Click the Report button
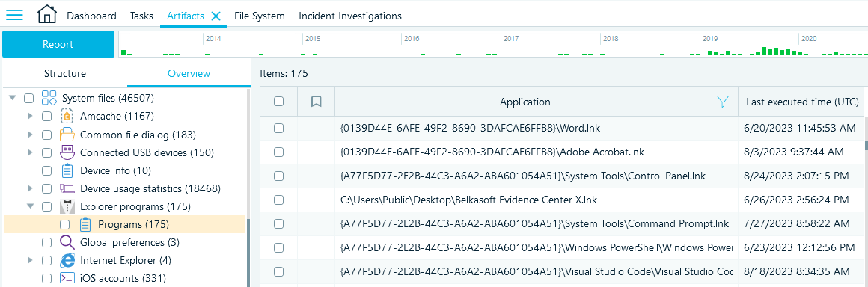The width and height of the screenshot is (868, 287). [58, 44]
